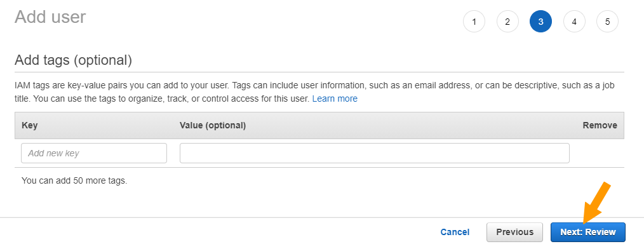
Task: Click the Add user page title
Action: click(50, 17)
